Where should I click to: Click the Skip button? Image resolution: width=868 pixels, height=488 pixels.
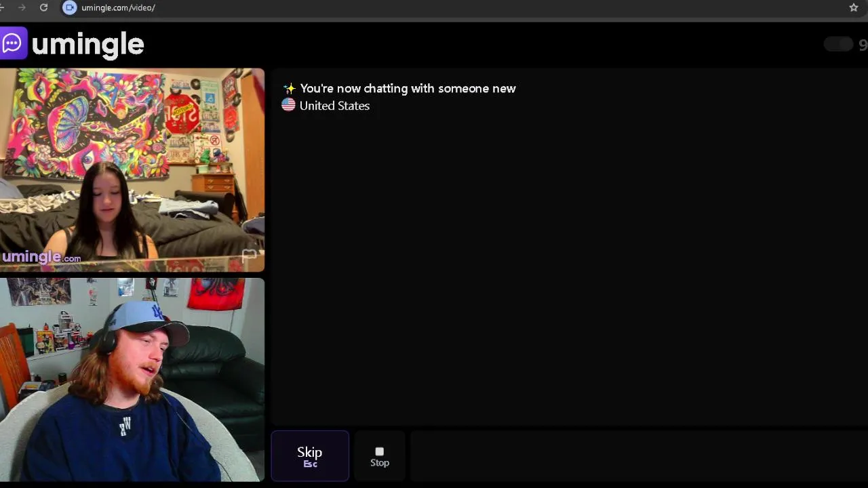click(x=310, y=456)
